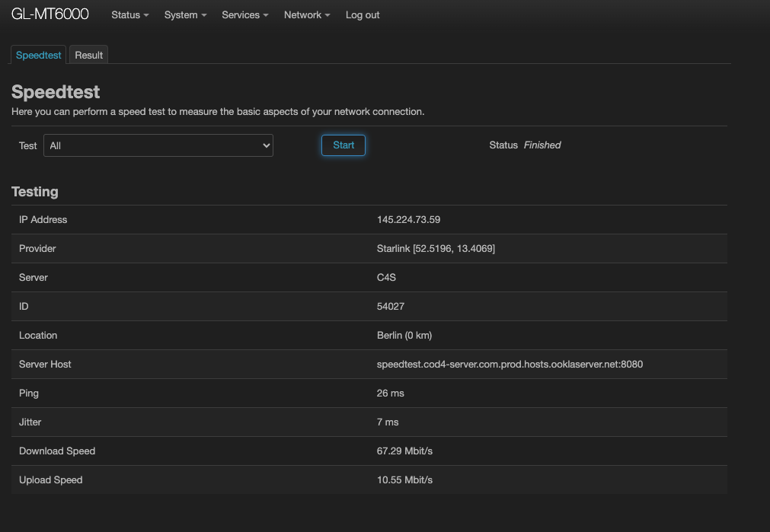The width and height of the screenshot is (770, 532).
Task: Click the Upload Speed value
Action: (x=404, y=480)
